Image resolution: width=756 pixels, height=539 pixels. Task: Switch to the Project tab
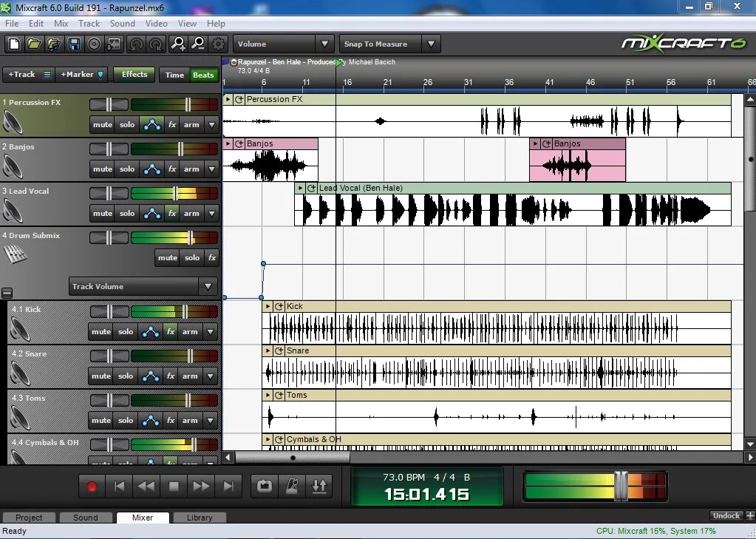tap(29, 518)
